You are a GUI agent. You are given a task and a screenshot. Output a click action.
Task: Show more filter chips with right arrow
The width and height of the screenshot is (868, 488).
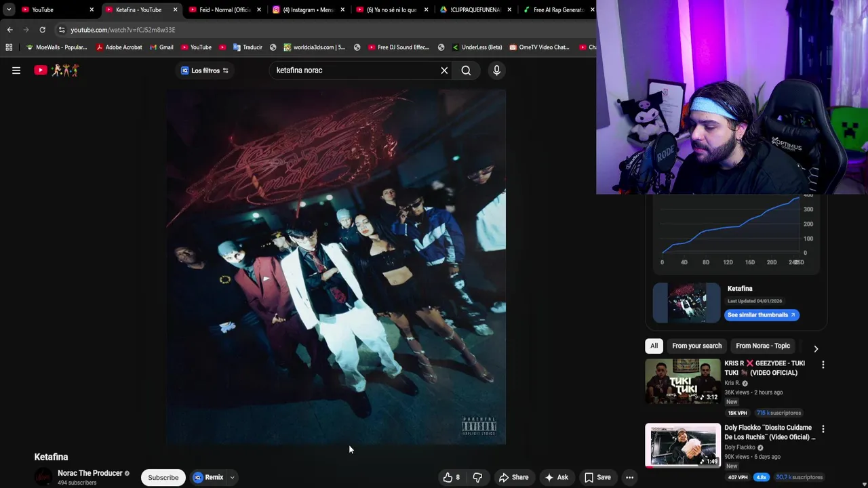click(816, 348)
